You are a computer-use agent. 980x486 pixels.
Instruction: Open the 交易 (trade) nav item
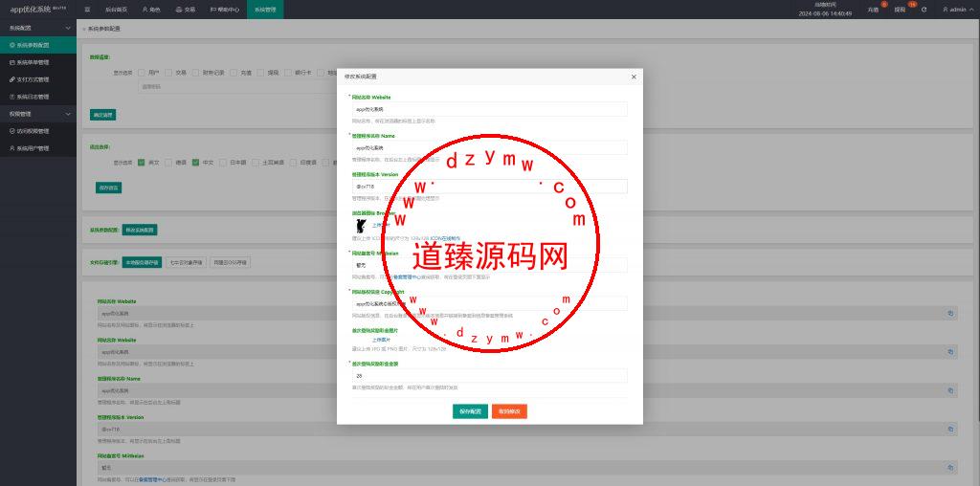tap(186, 10)
